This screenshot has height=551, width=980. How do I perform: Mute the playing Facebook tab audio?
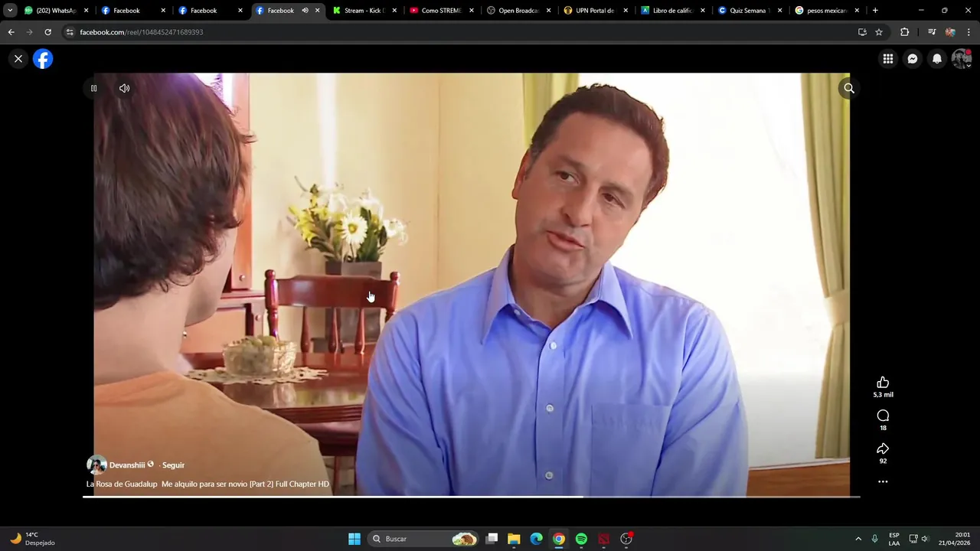(305, 11)
